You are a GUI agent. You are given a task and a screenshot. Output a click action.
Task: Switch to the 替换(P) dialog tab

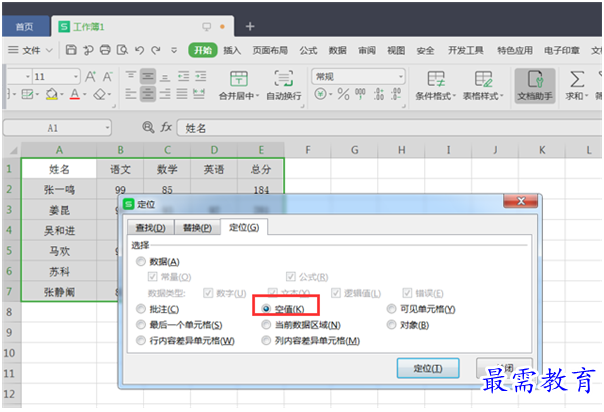pyautogui.click(x=197, y=228)
